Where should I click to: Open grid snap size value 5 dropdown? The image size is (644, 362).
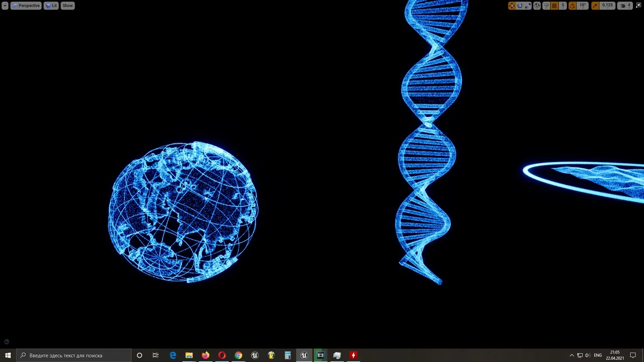pyautogui.click(x=563, y=6)
